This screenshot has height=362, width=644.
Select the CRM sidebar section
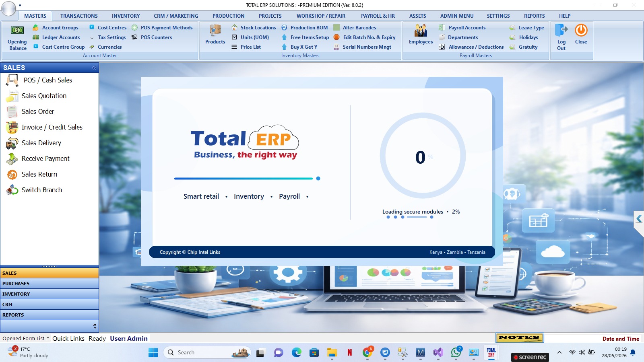pyautogui.click(x=50, y=304)
